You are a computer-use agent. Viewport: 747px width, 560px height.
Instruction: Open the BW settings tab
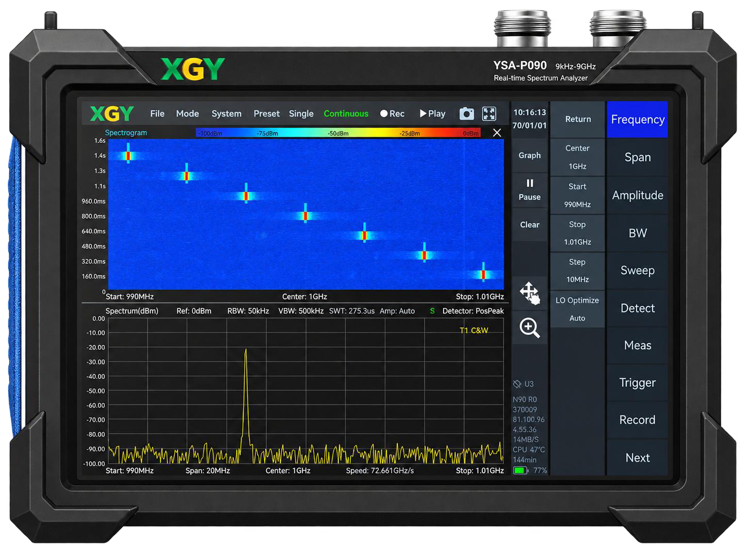coord(638,233)
